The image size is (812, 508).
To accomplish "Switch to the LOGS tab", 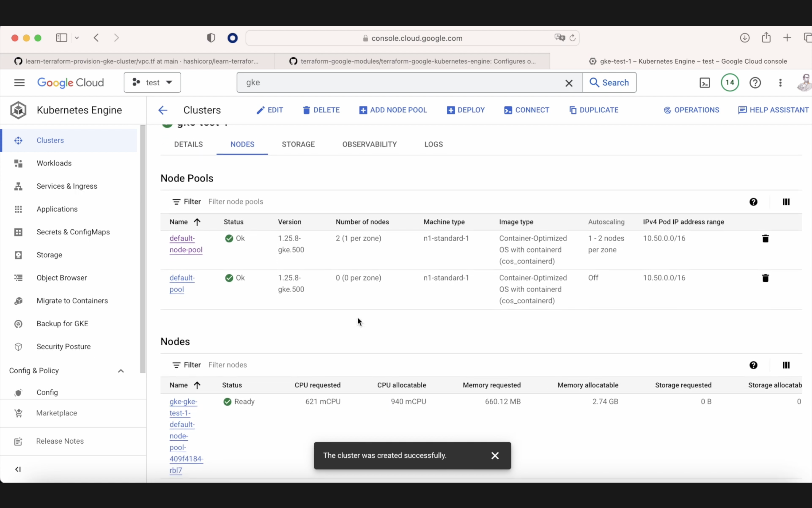I will click(x=433, y=144).
